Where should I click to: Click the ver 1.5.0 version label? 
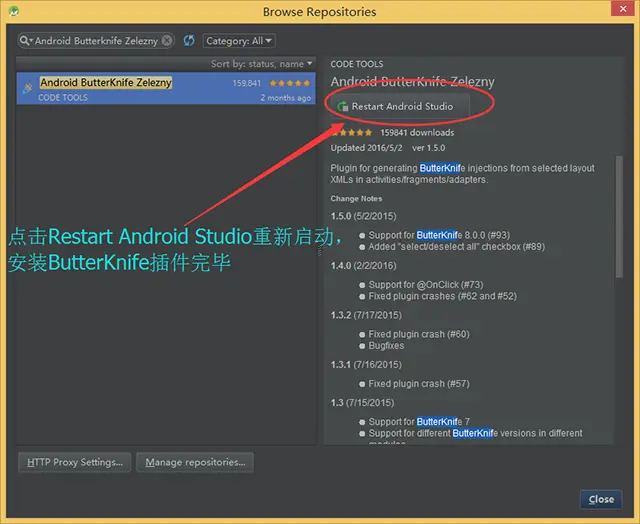click(428, 148)
